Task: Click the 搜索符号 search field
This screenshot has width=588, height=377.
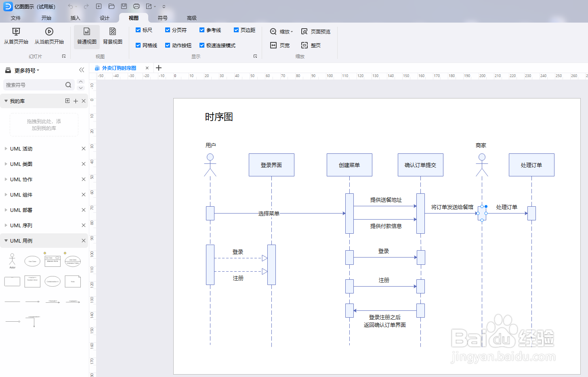Action: click(34, 85)
